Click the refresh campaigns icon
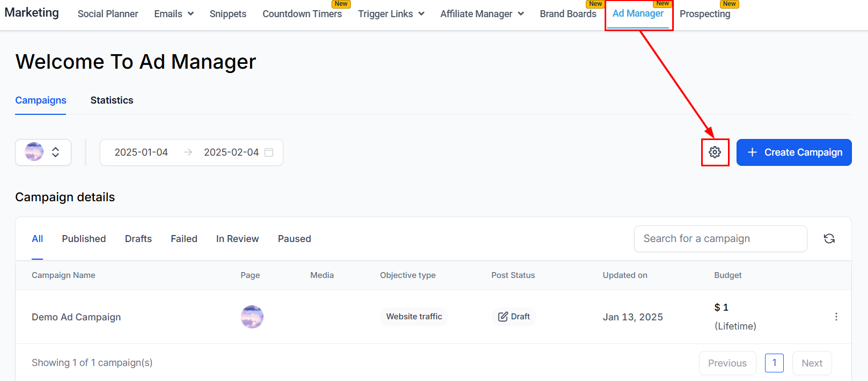 click(x=829, y=239)
